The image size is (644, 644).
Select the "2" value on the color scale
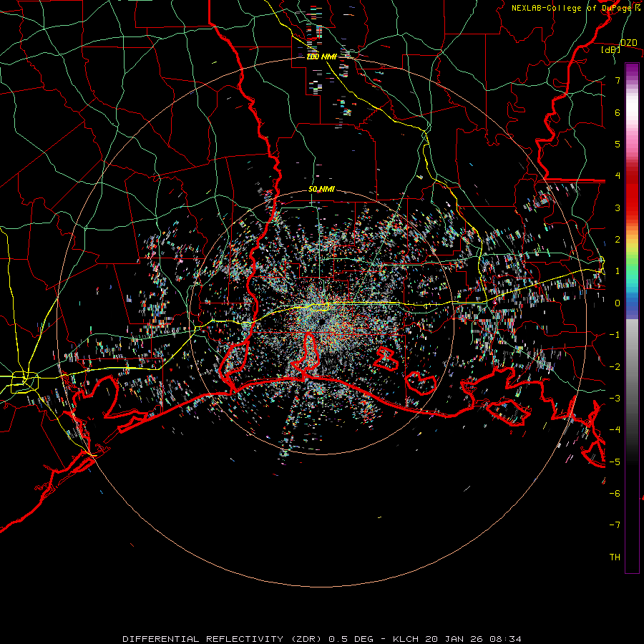[618, 240]
